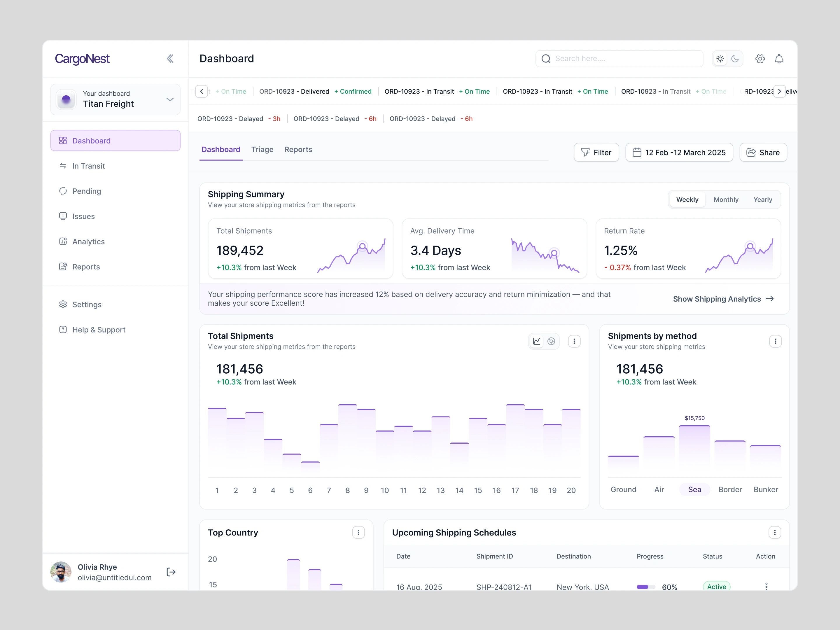Open three-dot menu of Shipments by method
This screenshot has width=840, height=630.
click(x=775, y=341)
